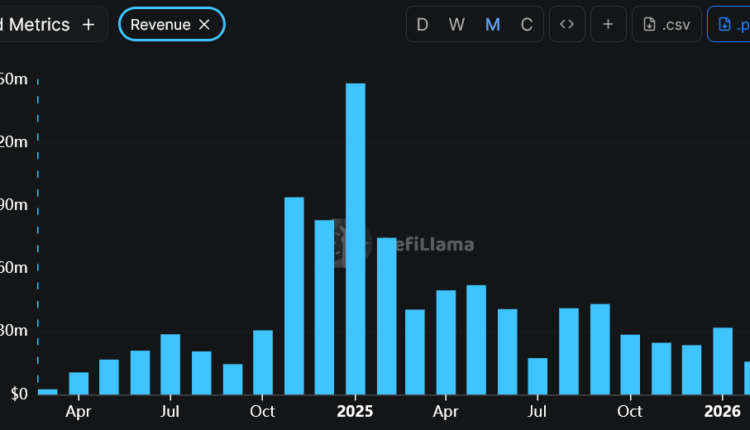
Task: Switch to Daily (D) interval
Action: pos(422,24)
